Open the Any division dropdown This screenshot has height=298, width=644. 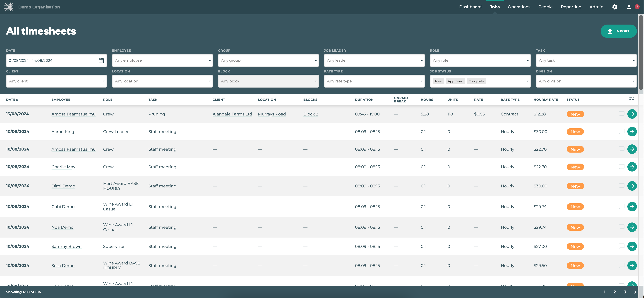(x=586, y=81)
